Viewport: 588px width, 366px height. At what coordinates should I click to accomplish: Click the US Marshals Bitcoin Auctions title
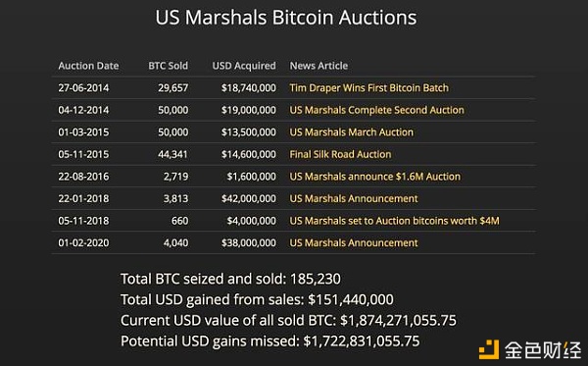coord(286,18)
